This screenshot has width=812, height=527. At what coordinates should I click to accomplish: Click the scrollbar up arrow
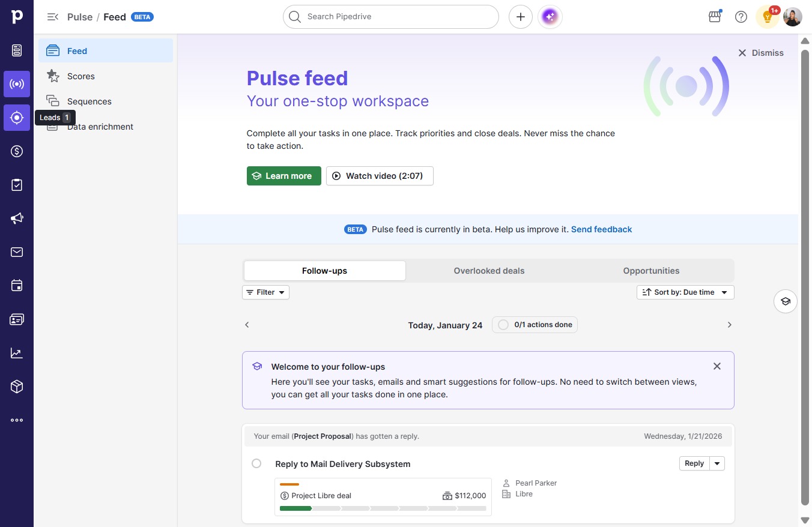[805, 40]
